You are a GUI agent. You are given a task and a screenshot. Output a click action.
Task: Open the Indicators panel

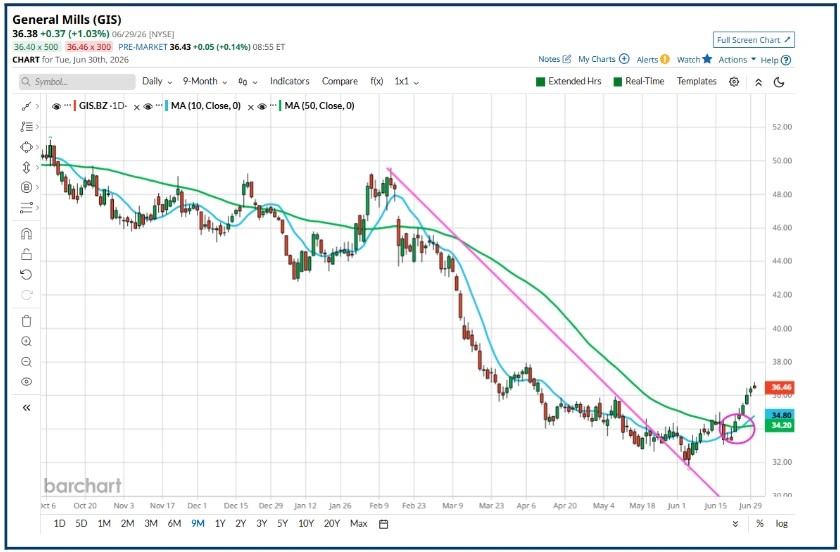click(x=289, y=81)
